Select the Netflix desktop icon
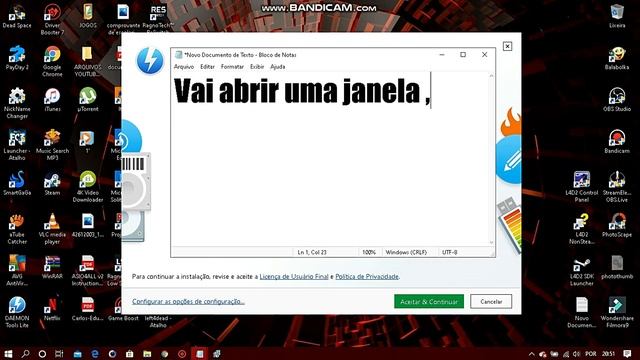Screen dimensions: 640x360 coord(52,309)
